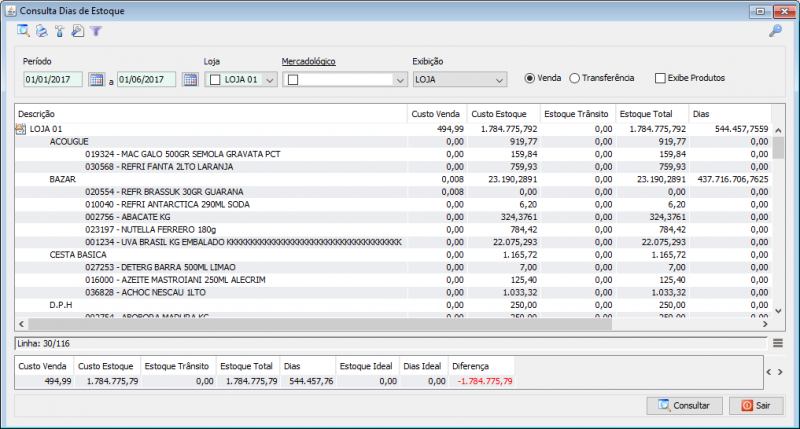Click the Estoque Total grid column header
The image size is (800, 429).
[x=653, y=114]
